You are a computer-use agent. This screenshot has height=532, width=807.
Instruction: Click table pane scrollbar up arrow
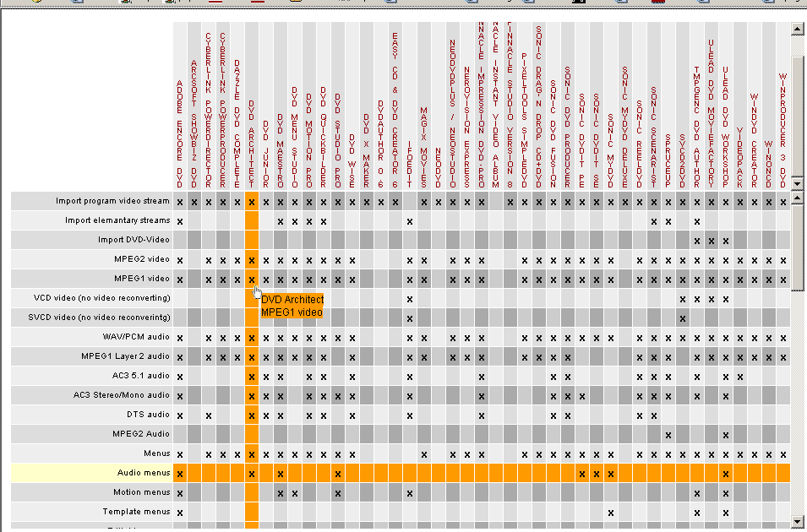[x=797, y=198]
